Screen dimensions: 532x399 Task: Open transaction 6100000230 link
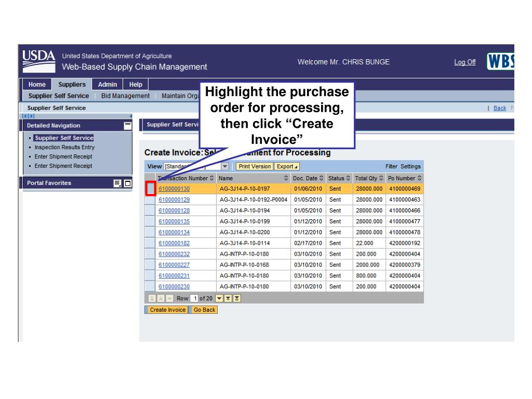coord(174,286)
